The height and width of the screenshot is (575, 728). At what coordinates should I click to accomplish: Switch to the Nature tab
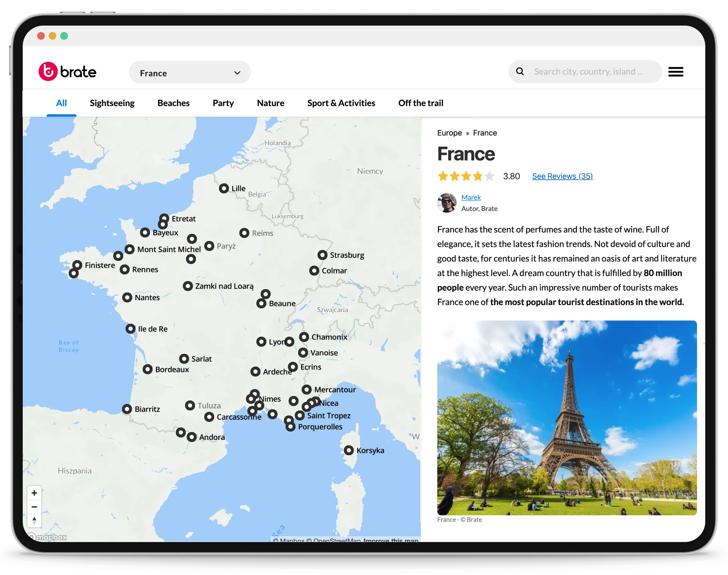(271, 103)
